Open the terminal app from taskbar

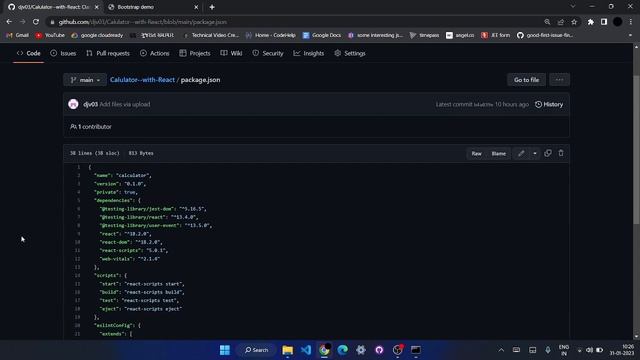416,350
